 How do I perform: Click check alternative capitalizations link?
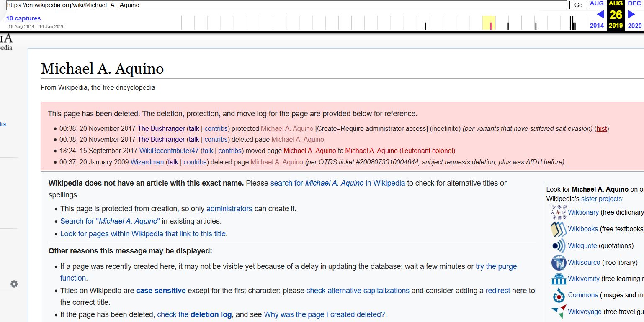358,291
